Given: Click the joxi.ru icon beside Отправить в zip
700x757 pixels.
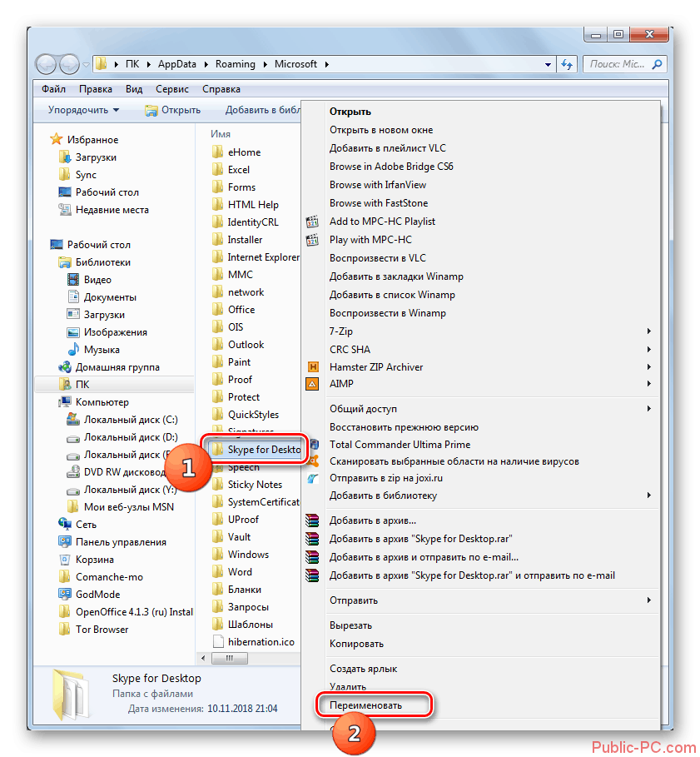Looking at the screenshot, I should click(x=313, y=479).
